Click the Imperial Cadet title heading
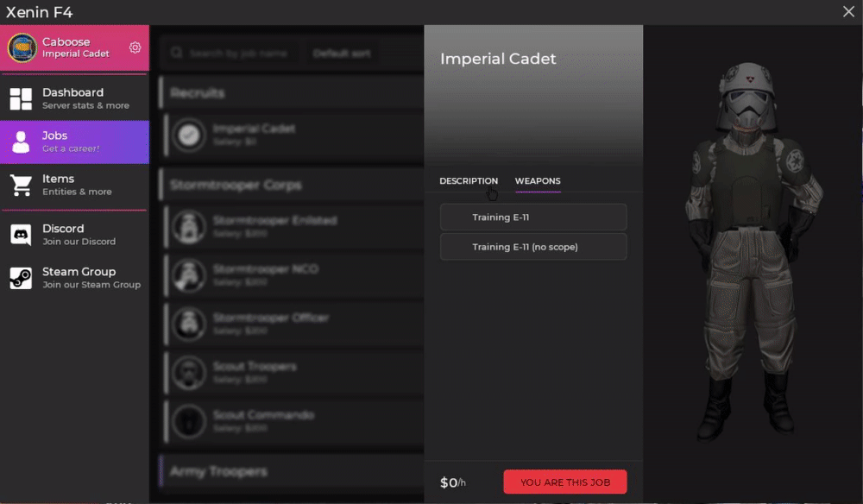The image size is (863, 504). (498, 59)
